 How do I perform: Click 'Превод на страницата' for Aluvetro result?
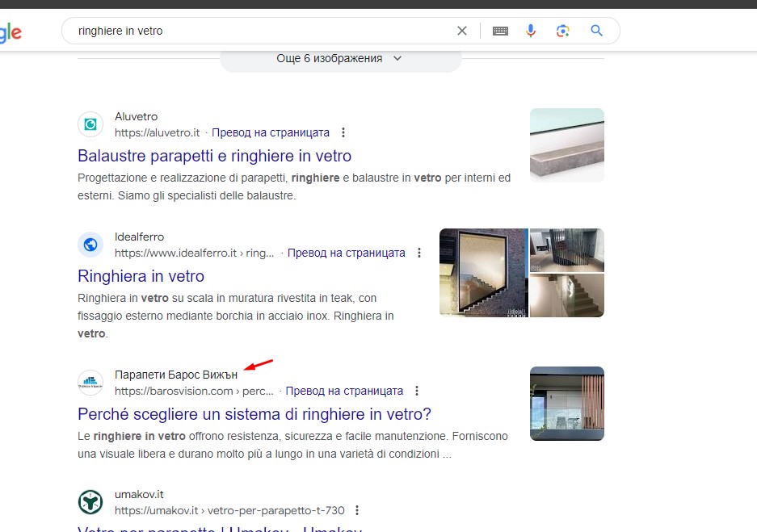(271, 132)
